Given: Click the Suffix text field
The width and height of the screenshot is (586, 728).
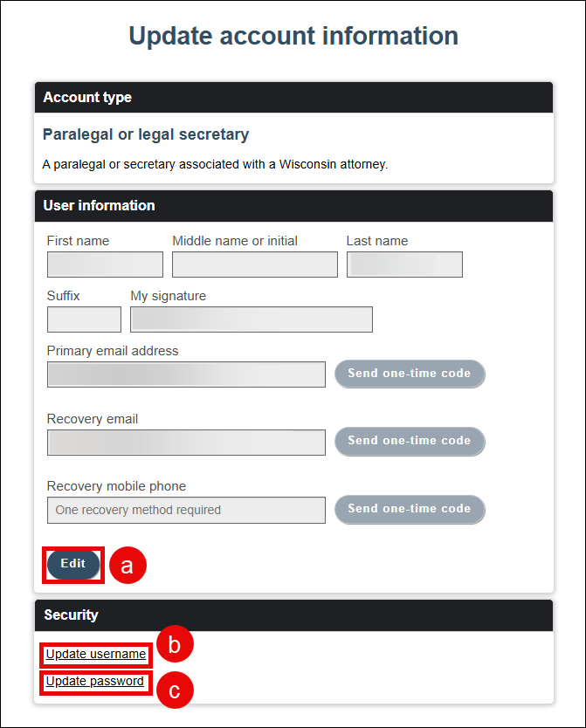Looking at the screenshot, I should click(x=84, y=319).
